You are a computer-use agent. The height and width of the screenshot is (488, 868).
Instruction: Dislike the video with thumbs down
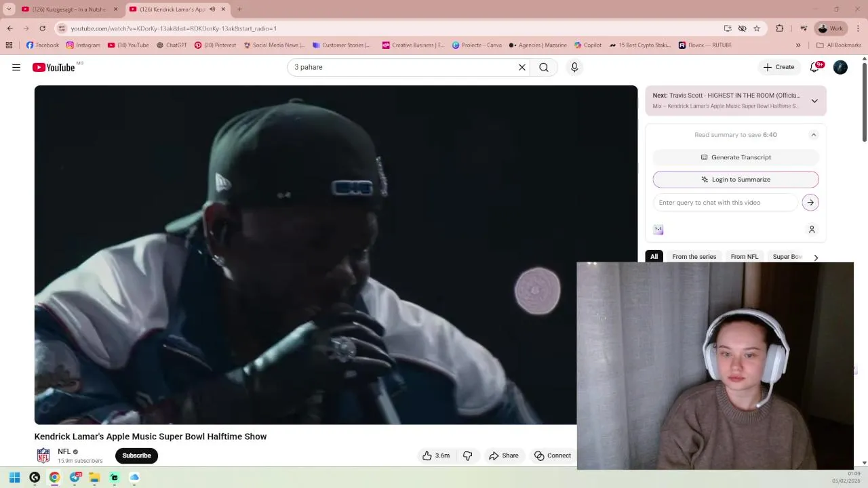point(467,455)
